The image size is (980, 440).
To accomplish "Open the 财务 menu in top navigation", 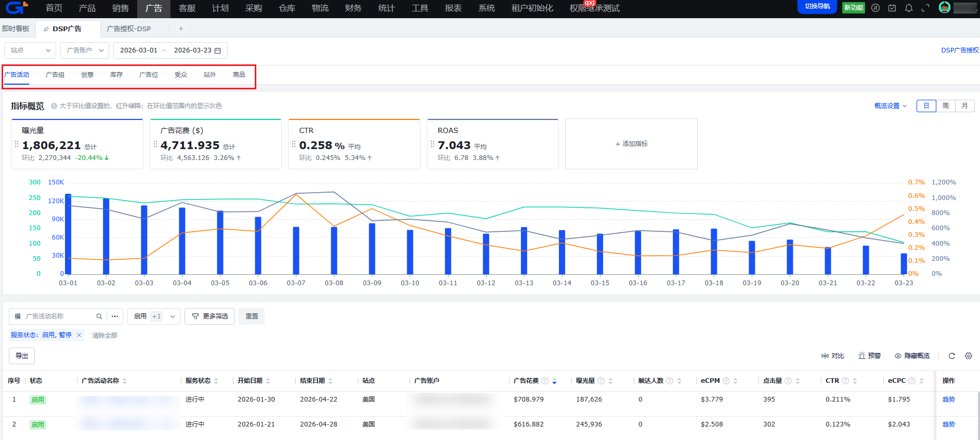I will tap(353, 8).
